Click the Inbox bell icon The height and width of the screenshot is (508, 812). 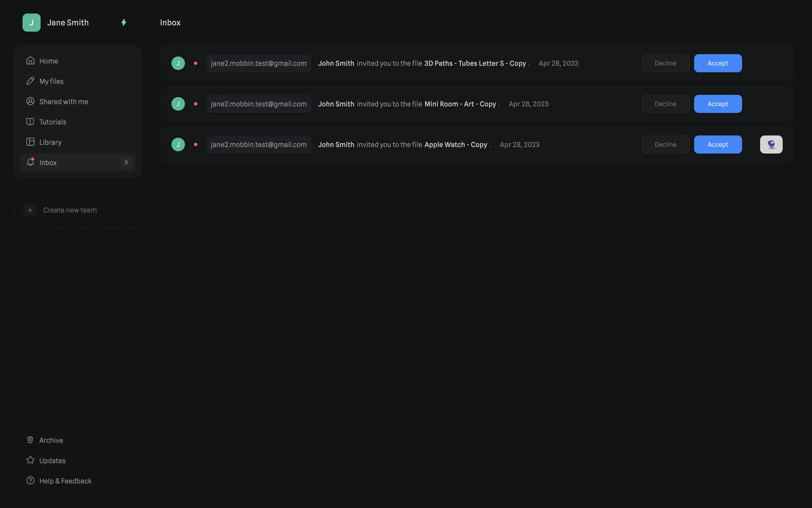[x=30, y=162]
